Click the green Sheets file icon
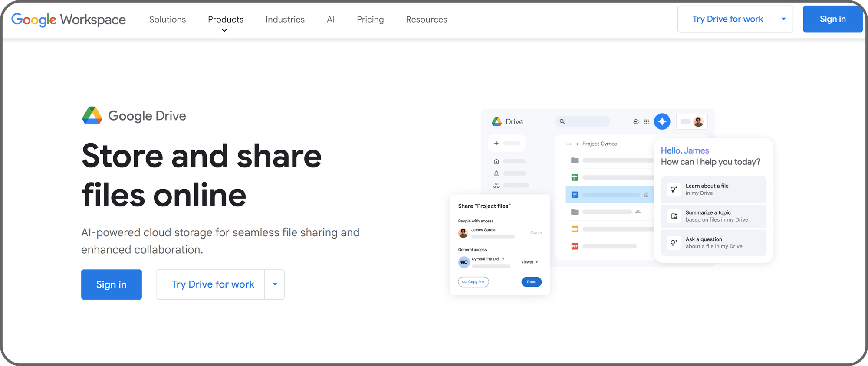 point(575,177)
